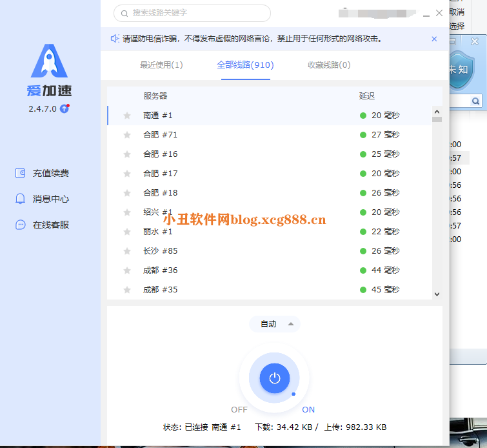
Task: Close the accelerator window
Action: click(439, 13)
